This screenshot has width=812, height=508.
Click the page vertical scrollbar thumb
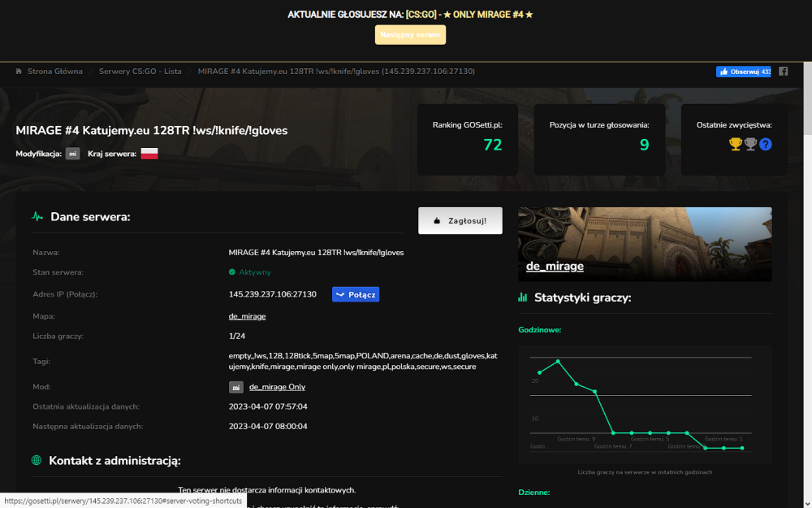tap(807, 98)
